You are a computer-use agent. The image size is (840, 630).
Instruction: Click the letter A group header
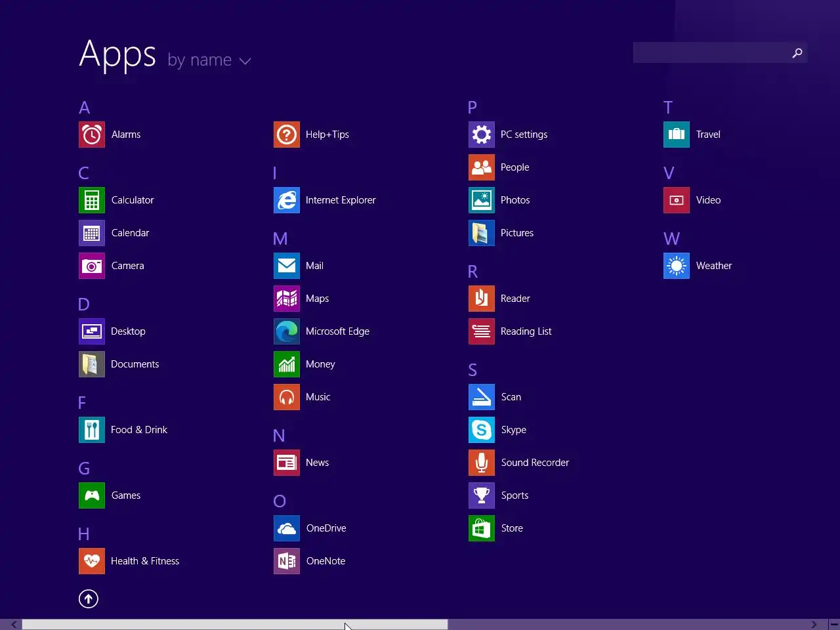(84, 108)
